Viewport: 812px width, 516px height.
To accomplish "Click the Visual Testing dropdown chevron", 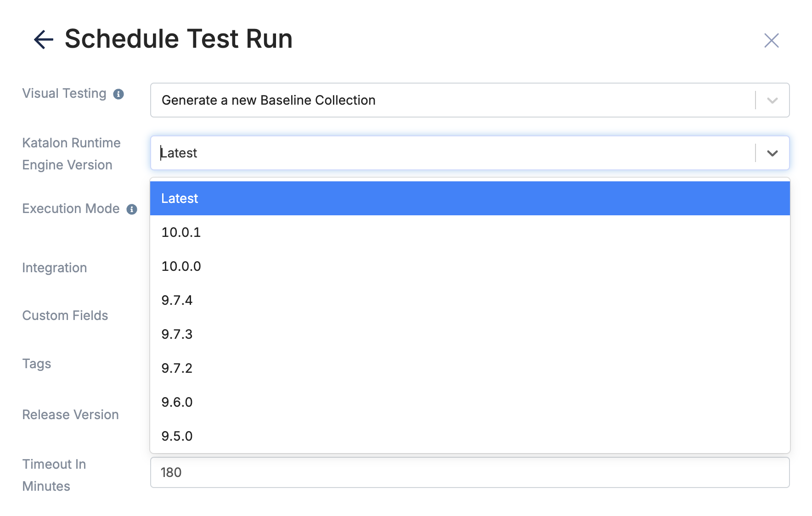I will click(x=772, y=101).
